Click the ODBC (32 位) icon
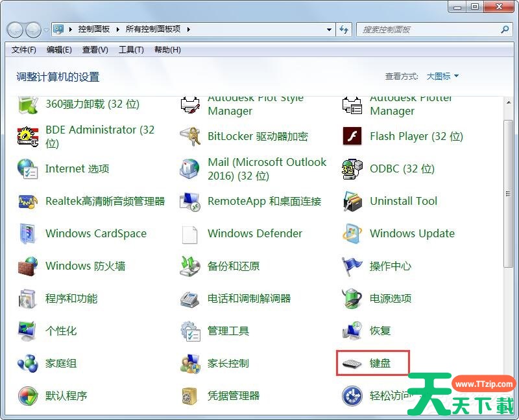This screenshot has height=420, width=519. pyautogui.click(x=352, y=169)
